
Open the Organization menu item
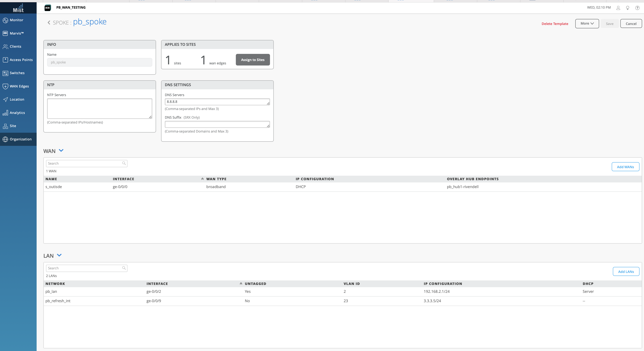(20, 139)
